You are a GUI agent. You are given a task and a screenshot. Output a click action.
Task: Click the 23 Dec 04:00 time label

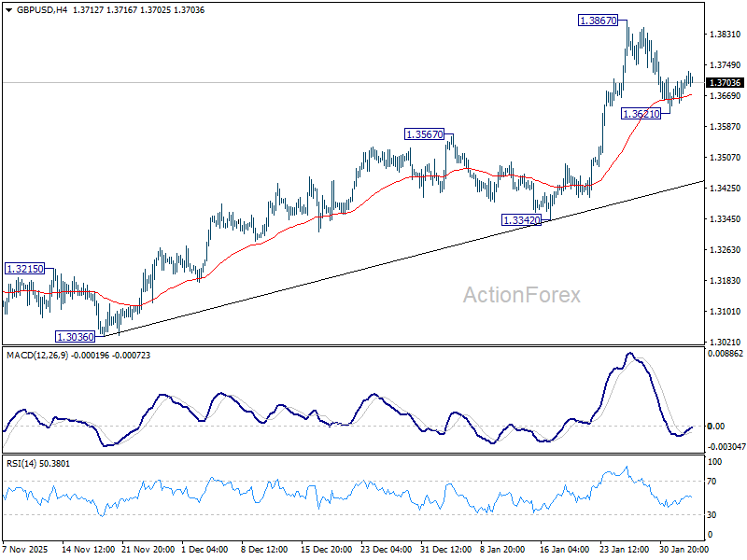pyautogui.click(x=387, y=549)
